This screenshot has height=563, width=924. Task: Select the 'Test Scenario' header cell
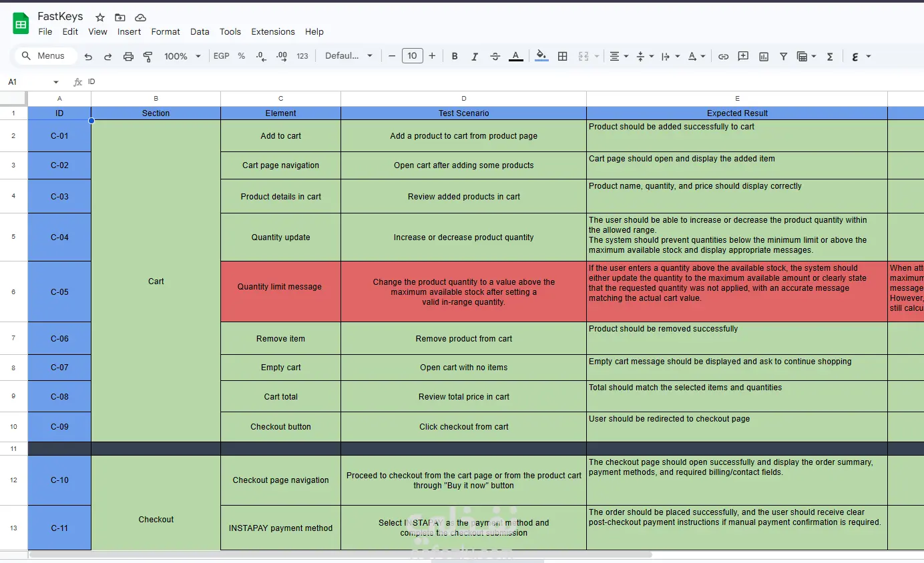(464, 113)
